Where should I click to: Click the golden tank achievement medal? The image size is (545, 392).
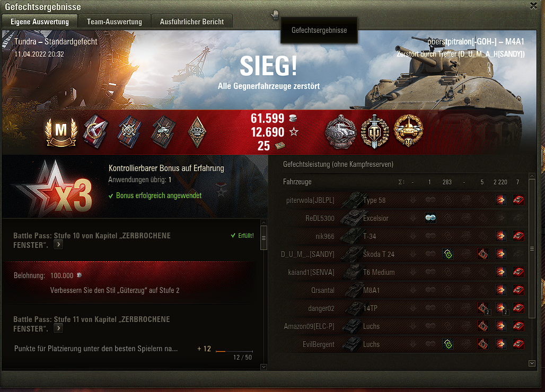click(408, 131)
